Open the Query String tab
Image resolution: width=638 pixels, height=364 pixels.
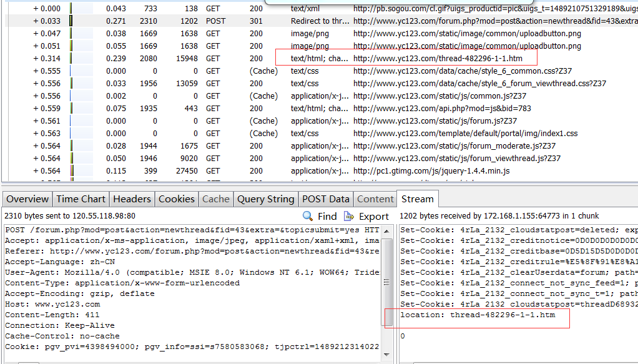(265, 199)
